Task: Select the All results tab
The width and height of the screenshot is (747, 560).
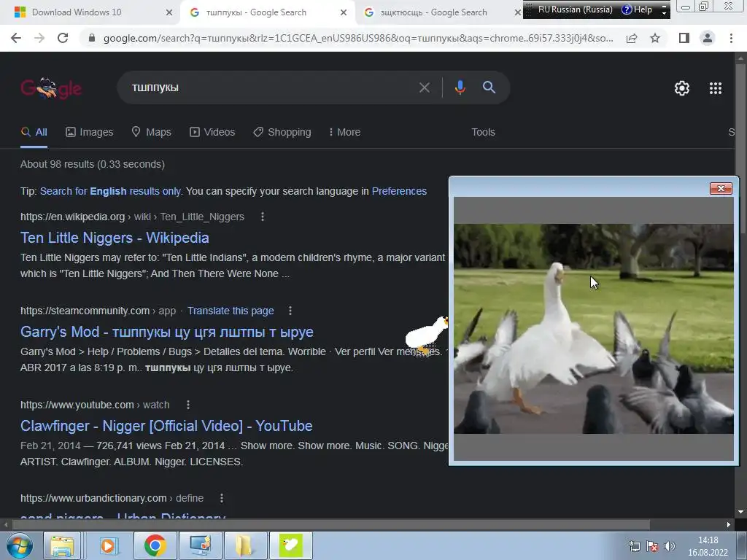Action: point(34,132)
